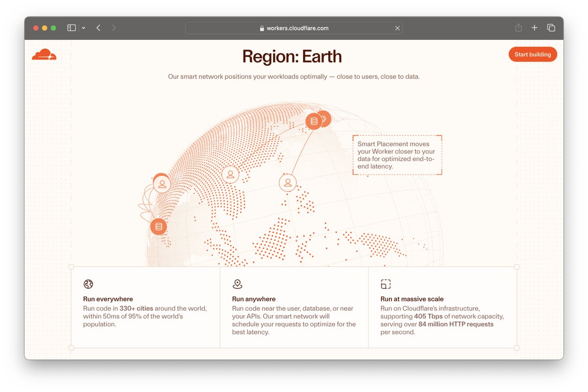Open a new tab with plus icon
588x392 pixels.
(535, 28)
